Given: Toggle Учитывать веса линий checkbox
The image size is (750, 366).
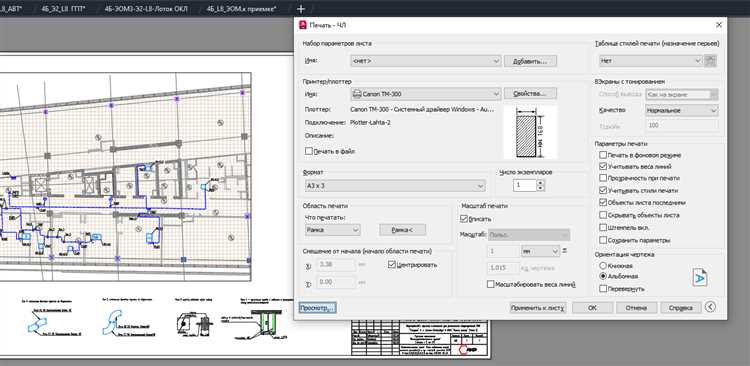Looking at the screenshot, I should [x=603, y=166].
